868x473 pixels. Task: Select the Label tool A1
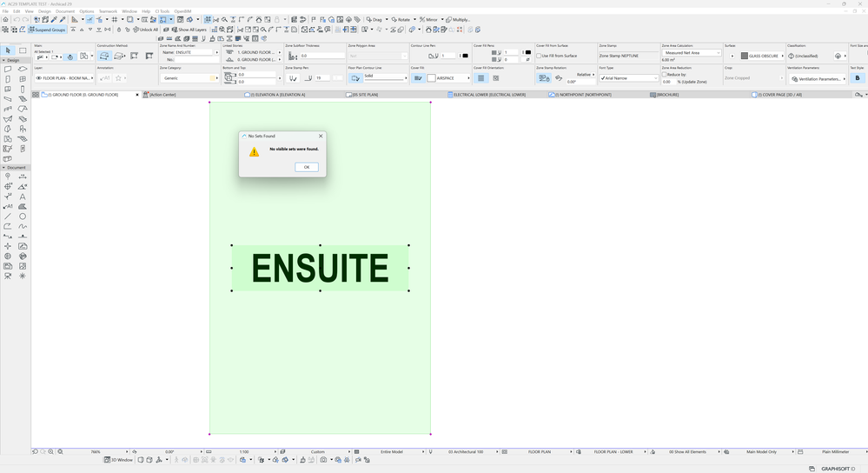8,207
